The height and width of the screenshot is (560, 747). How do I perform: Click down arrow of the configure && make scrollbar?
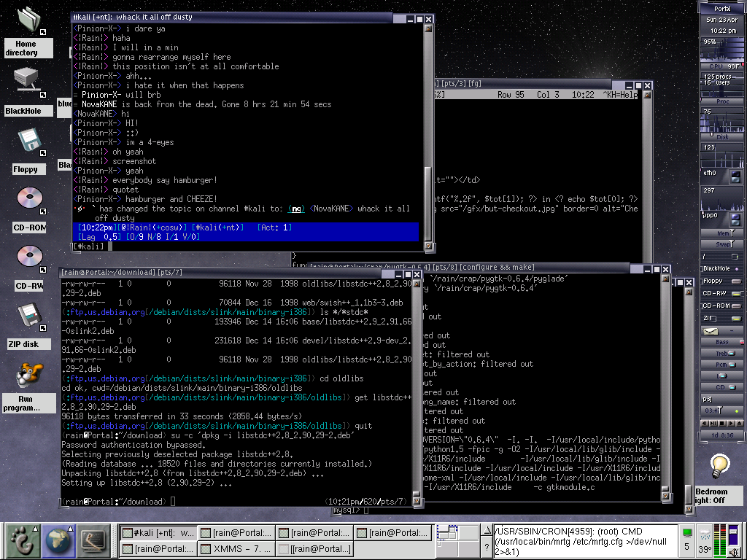(665, 496)
